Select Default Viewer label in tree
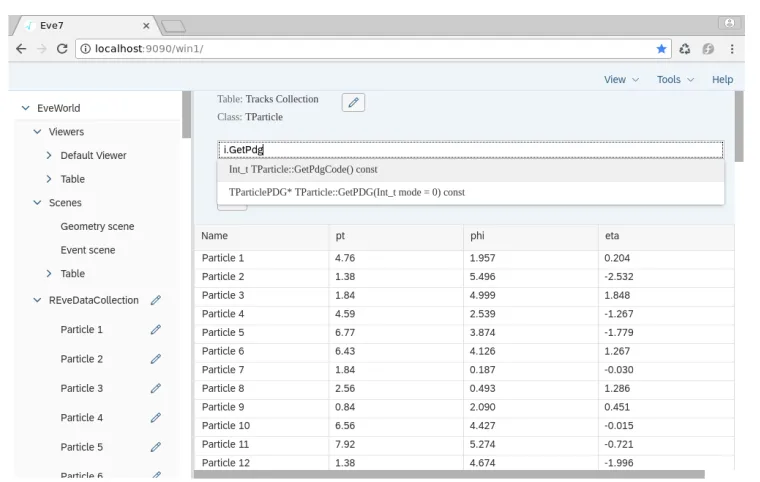This screenshot has height=482, width=760. coord(93,156)
